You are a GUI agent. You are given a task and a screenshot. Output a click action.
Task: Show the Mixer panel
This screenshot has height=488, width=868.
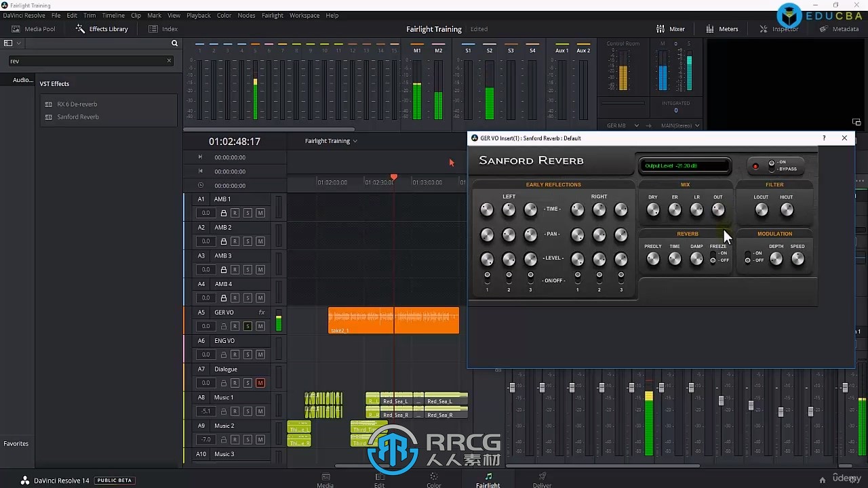(x=671, y=29)
